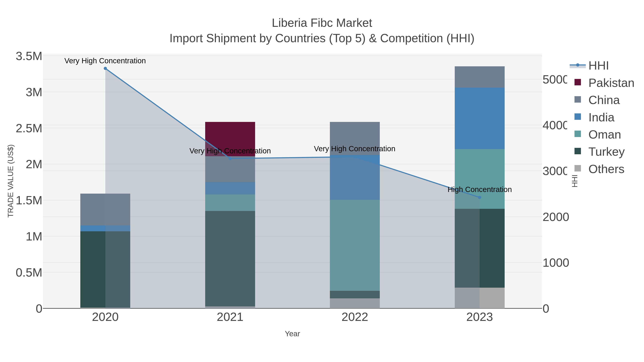Viewport: 644px width, 362px height.
Task: Click the Turkey bar segment in 2021
Action: coord(230,258)
